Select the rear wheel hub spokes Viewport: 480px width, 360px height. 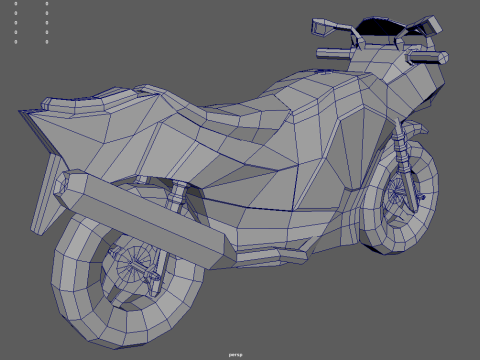tap(134, 263)
